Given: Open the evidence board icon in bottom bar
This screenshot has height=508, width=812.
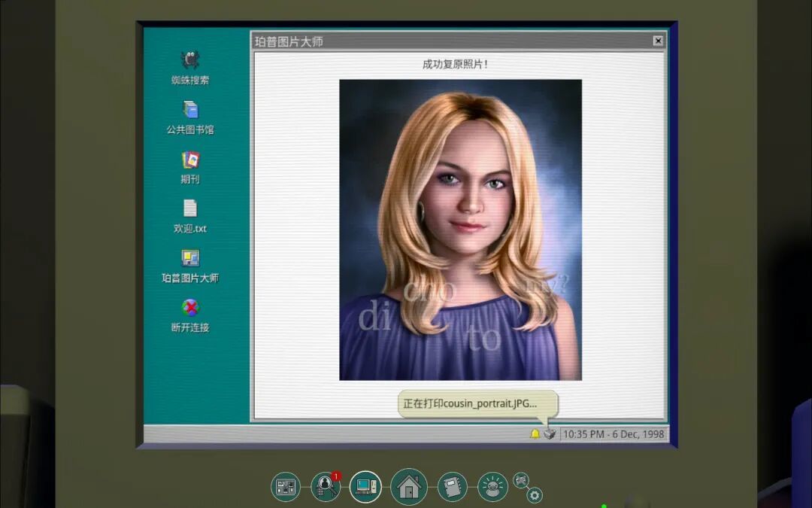Looking at the screenshot, I should (x=286, y=487).
